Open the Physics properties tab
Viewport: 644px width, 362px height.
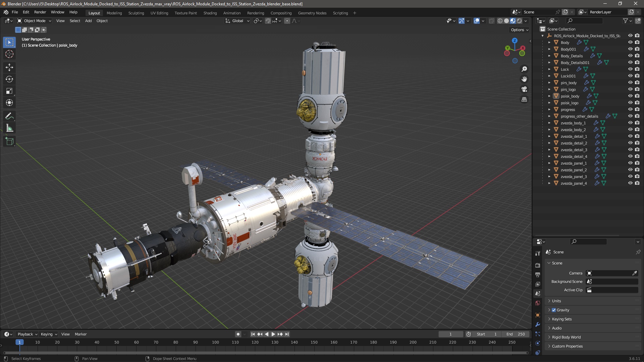pyautogui.click(x=538, y=343)
